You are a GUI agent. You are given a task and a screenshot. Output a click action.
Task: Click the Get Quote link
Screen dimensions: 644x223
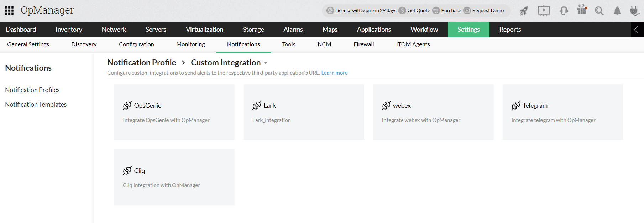419,11
